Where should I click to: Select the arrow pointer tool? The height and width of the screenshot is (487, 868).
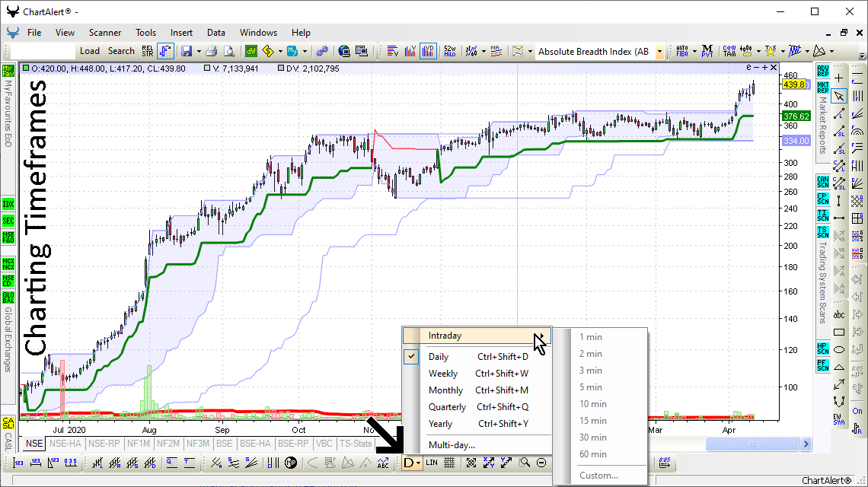(x=838, y=96)
